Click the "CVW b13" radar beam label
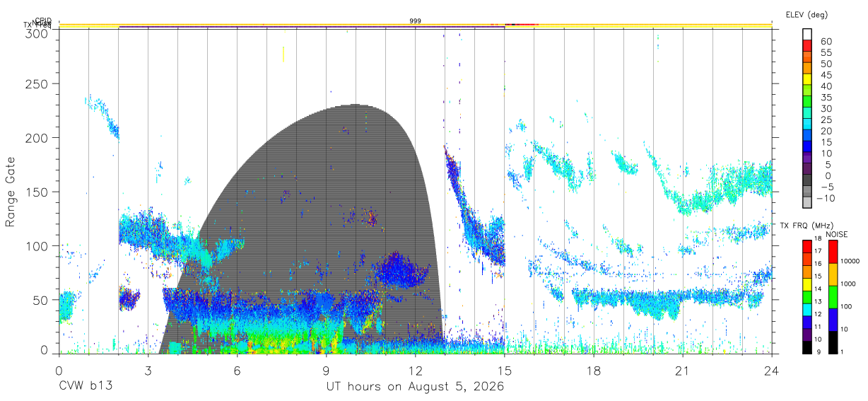This screenshot has width=868, height=401. click(85, 387)
